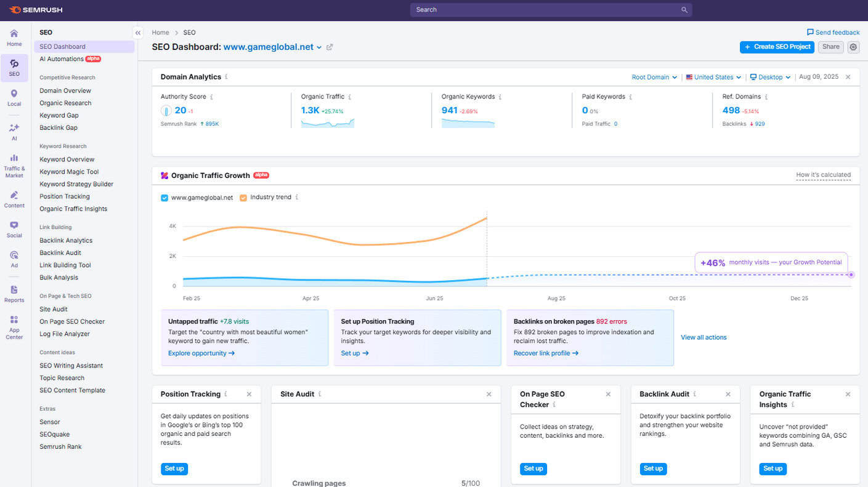This screenshot has height=487, width=868.
Task: Click the Home breadcrumb
Action: click(x=160, y=33)
